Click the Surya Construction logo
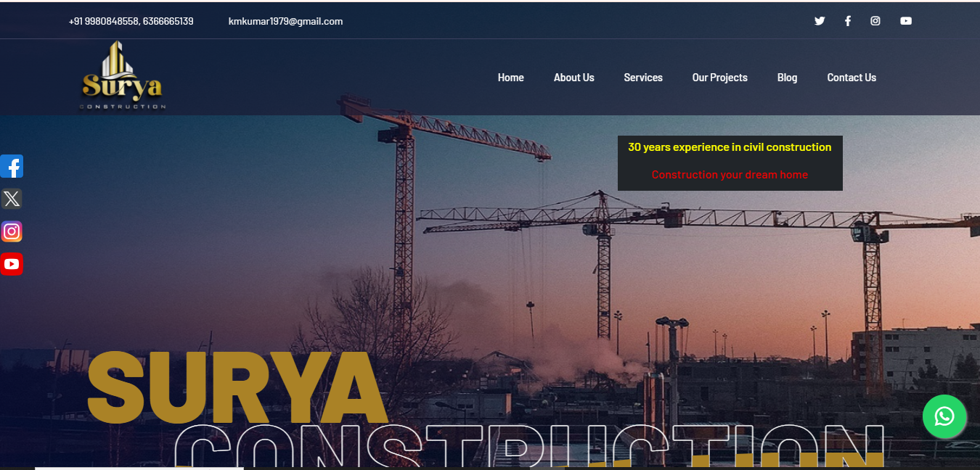Viewport: 980px width, 470px height. click(x=122, y=75)
